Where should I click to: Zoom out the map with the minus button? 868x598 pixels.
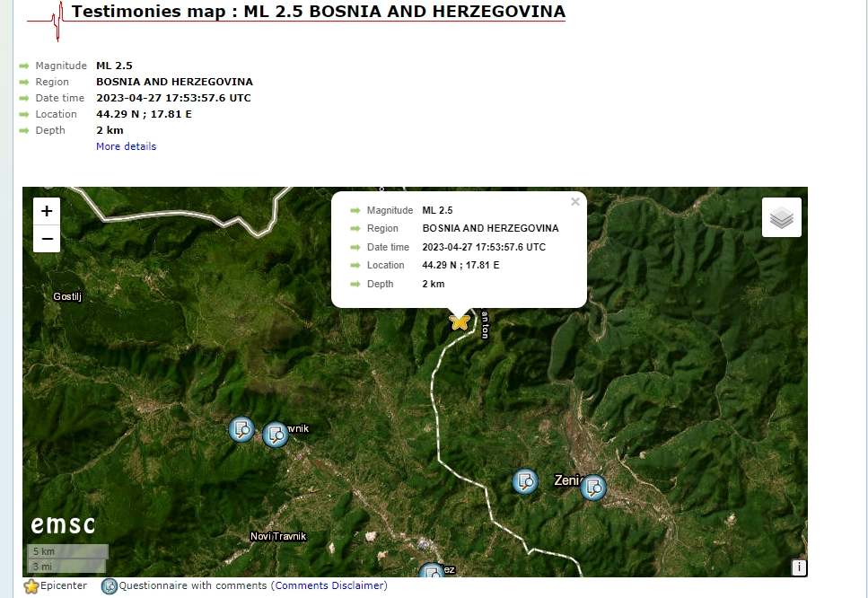coord(47,239)
